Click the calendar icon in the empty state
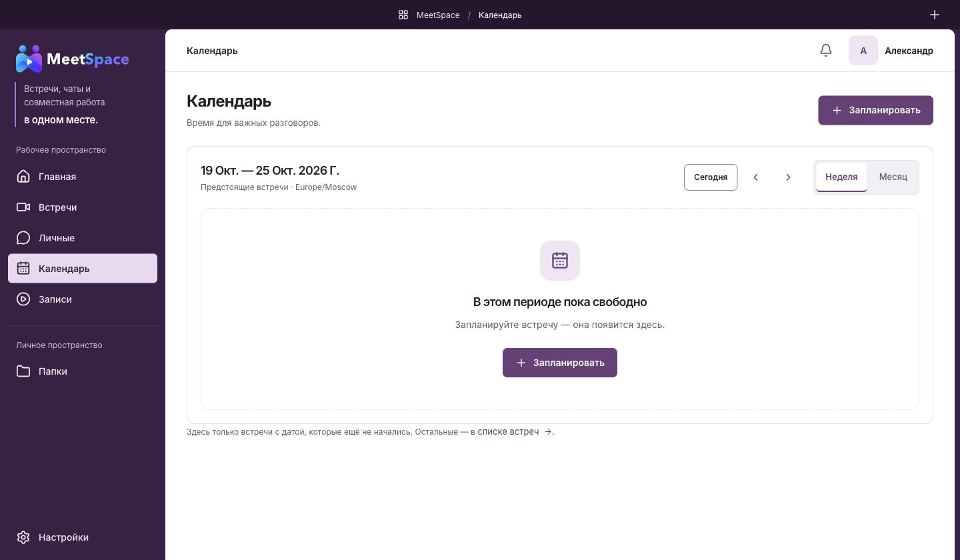The image size is (960, 560). (560, 261)
